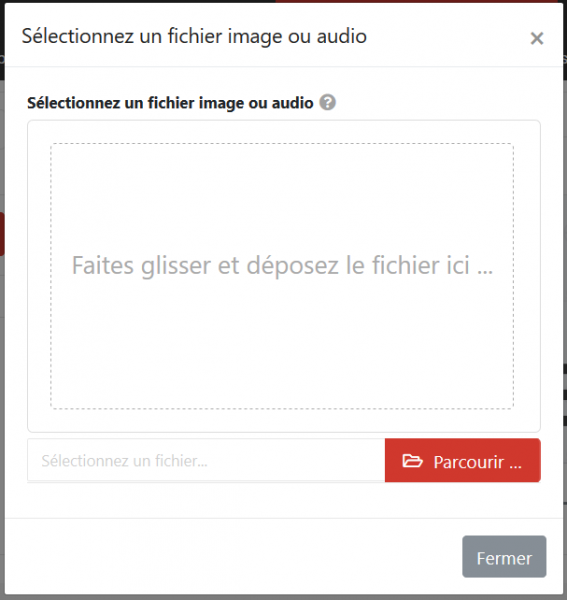567x600 pixels.
Task: Open the file browser via the red button
Action: (463, 460)
